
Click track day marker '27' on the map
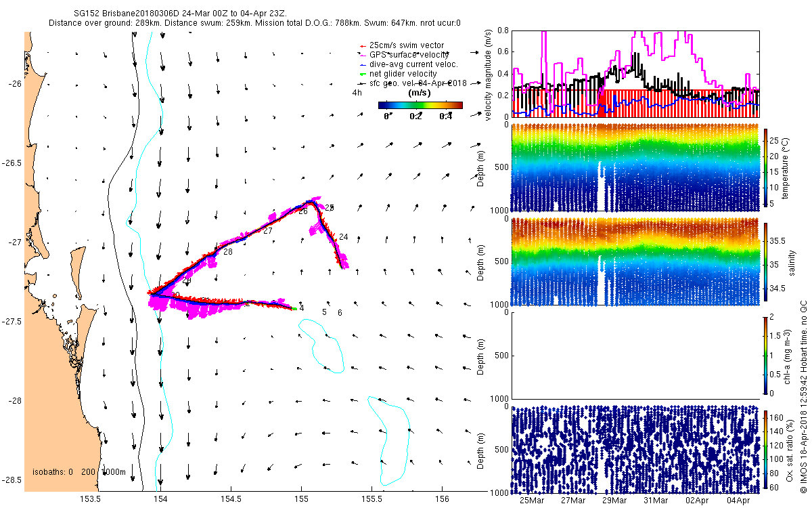268,231
